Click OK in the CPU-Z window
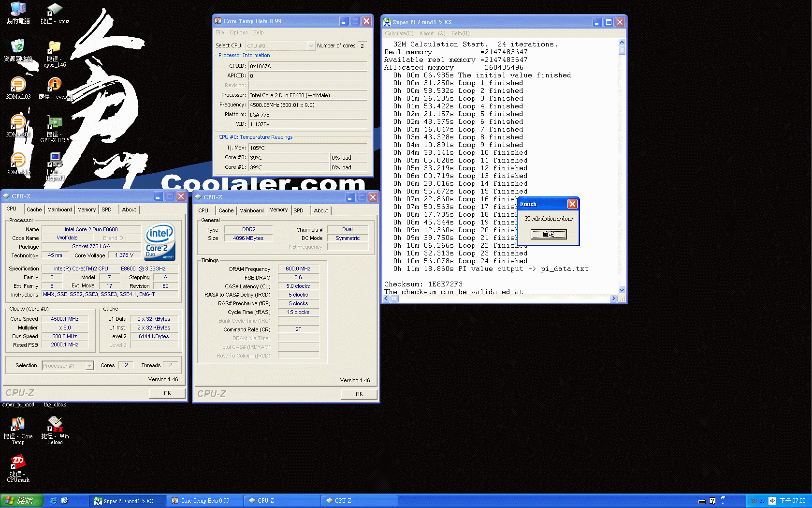This screenshot has height=508, width=812. tap(167, 393)
